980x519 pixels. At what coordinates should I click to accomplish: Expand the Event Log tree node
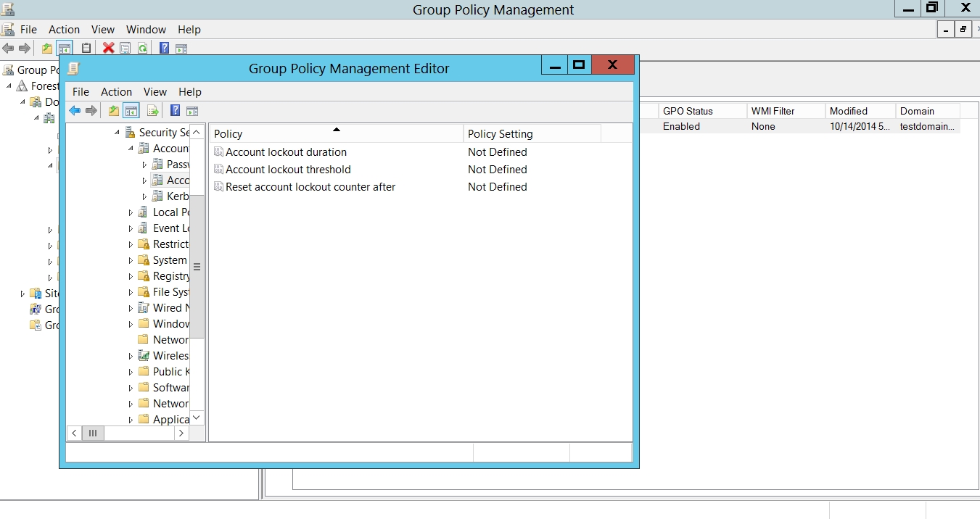point(131,228)
